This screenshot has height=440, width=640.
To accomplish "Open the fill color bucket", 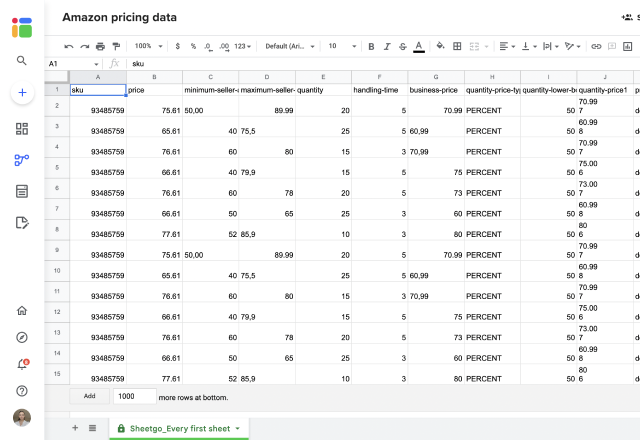I will point(440,46).
